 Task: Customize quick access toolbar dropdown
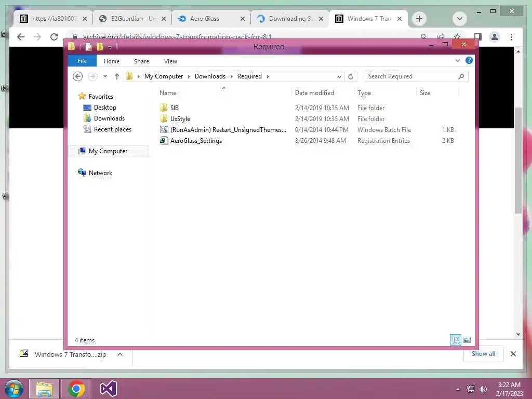(x=110, y=47)
